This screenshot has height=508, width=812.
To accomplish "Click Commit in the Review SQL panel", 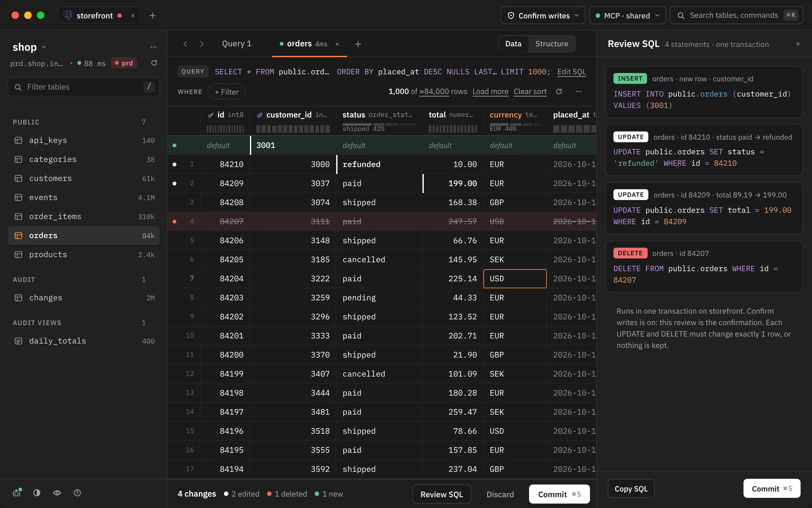I will coord(772,489).
